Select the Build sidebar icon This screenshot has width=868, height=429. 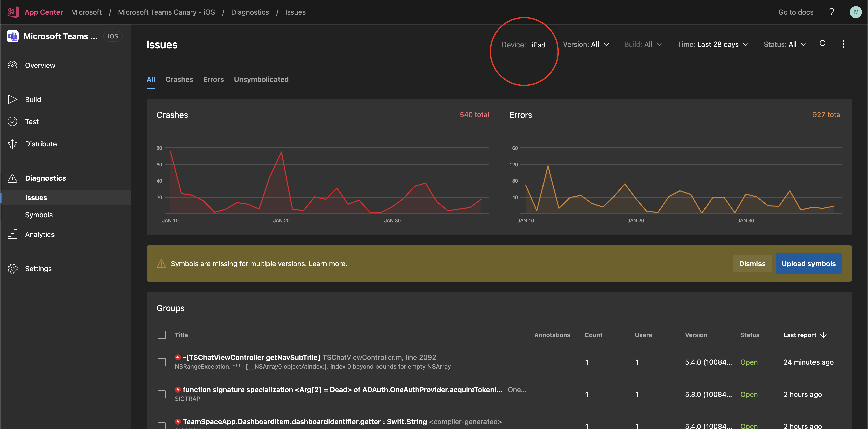click(13, 99)
